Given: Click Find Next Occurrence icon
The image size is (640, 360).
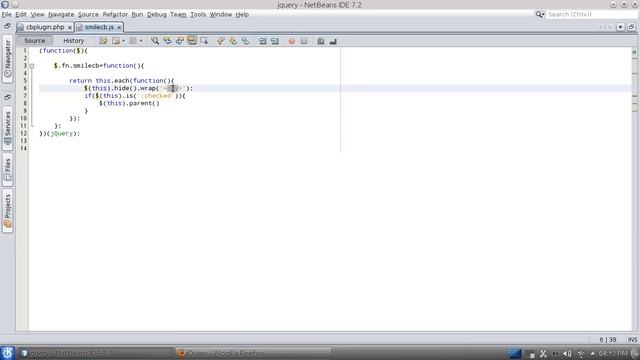Looking at the screenshot, I should (x=180, y=41).
